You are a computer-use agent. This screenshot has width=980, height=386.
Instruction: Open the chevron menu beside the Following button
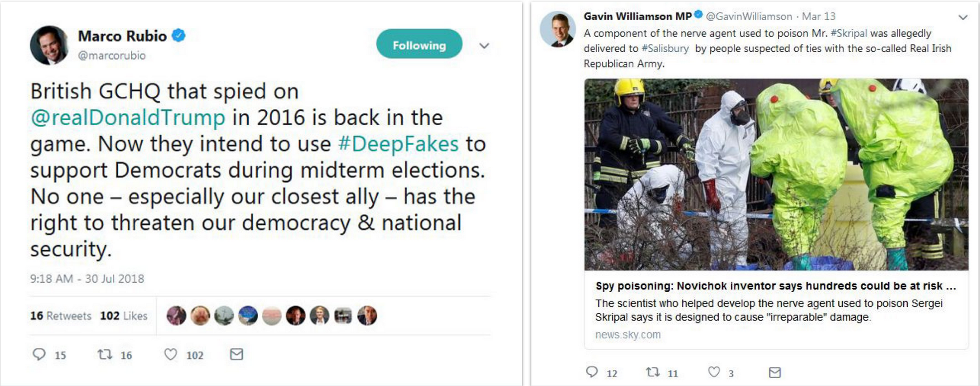(x=484, y=46)
